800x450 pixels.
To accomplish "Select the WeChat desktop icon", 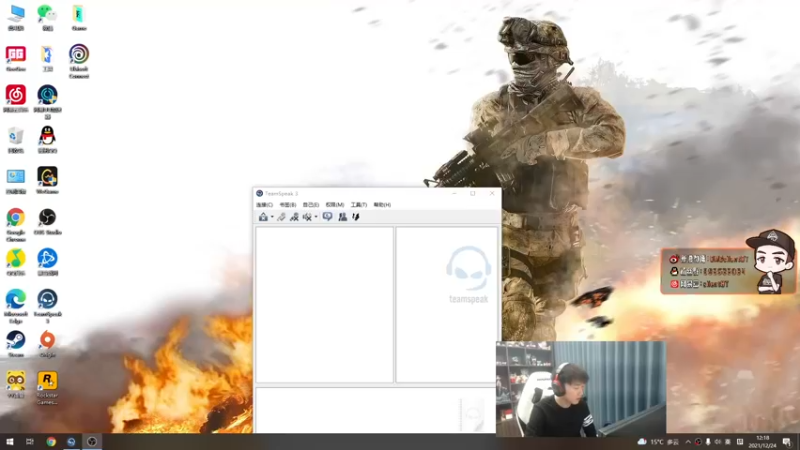I will pyautogui.click(x=47, y=18).
